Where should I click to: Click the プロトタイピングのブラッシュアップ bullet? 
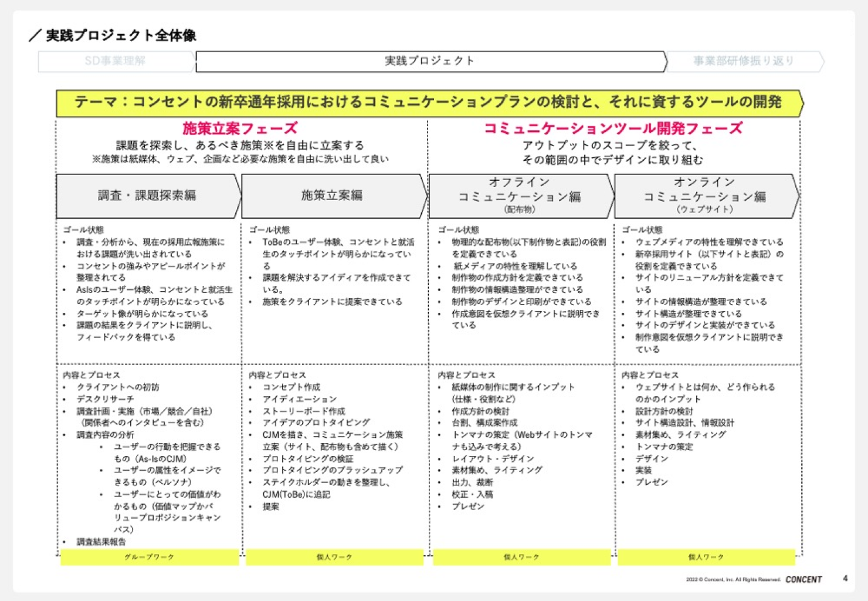pyautogui.click(x=333, y=470)
